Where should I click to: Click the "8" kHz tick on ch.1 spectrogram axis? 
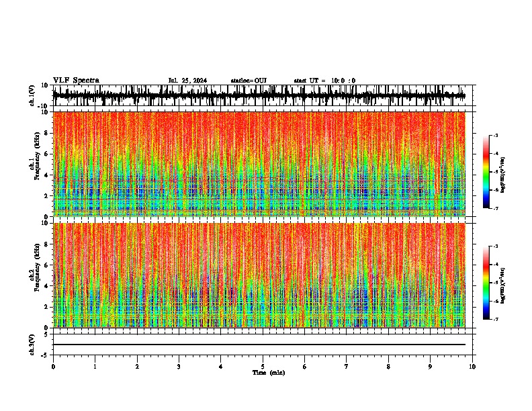click(x=47, y=133)
